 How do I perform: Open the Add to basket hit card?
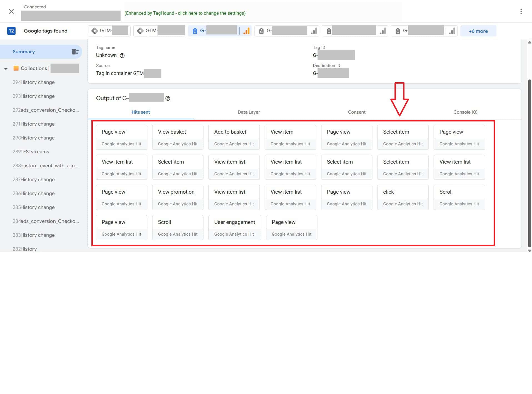pos(234,137)
